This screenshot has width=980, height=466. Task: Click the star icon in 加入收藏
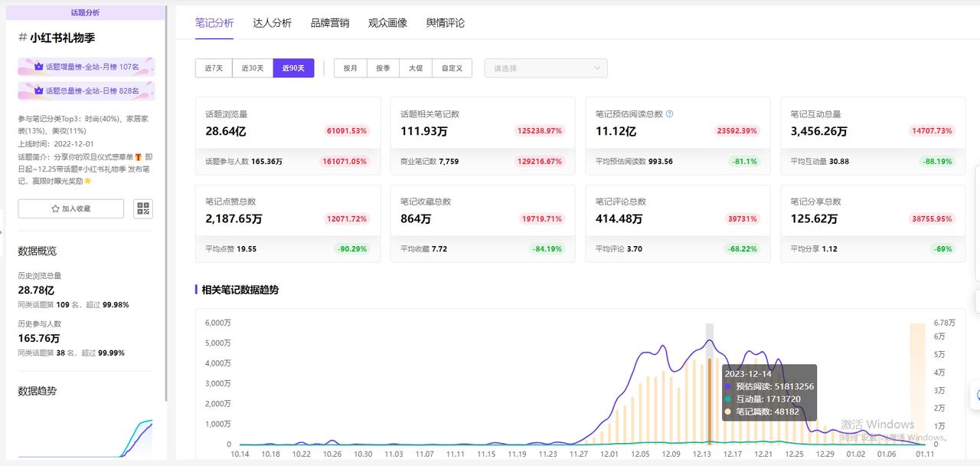point(55,208)
